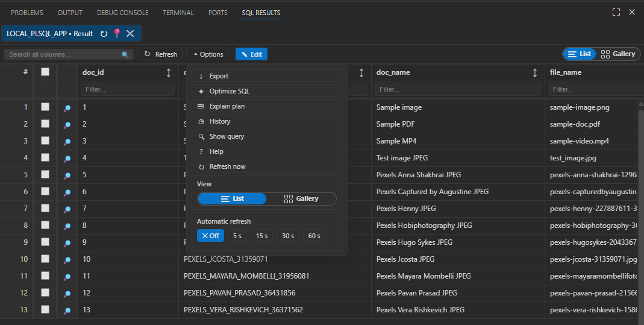
Task: Check the checkbox for row 13
Action: point(45,309)
